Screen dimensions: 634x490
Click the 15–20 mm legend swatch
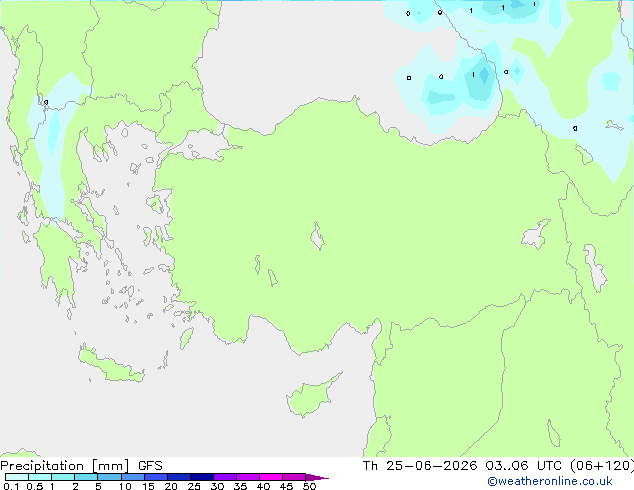(156, 477)
